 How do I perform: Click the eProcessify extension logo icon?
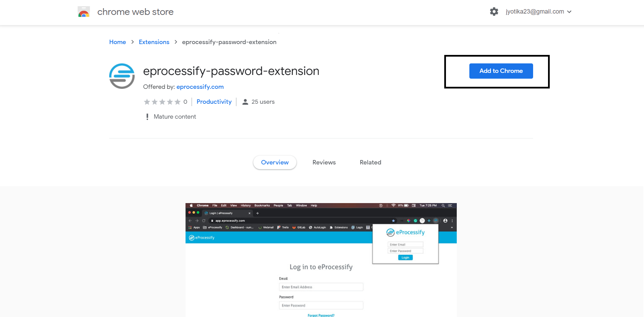(122, 76)
